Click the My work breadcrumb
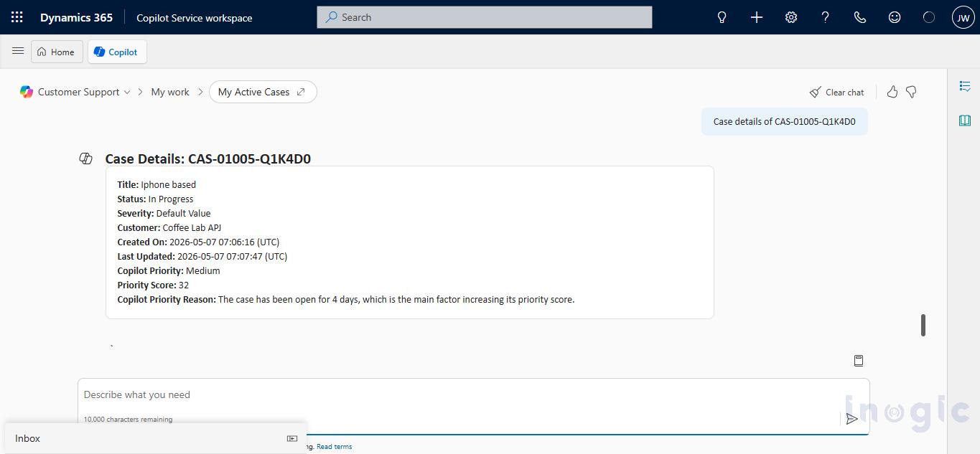 (x=170, y=92)
